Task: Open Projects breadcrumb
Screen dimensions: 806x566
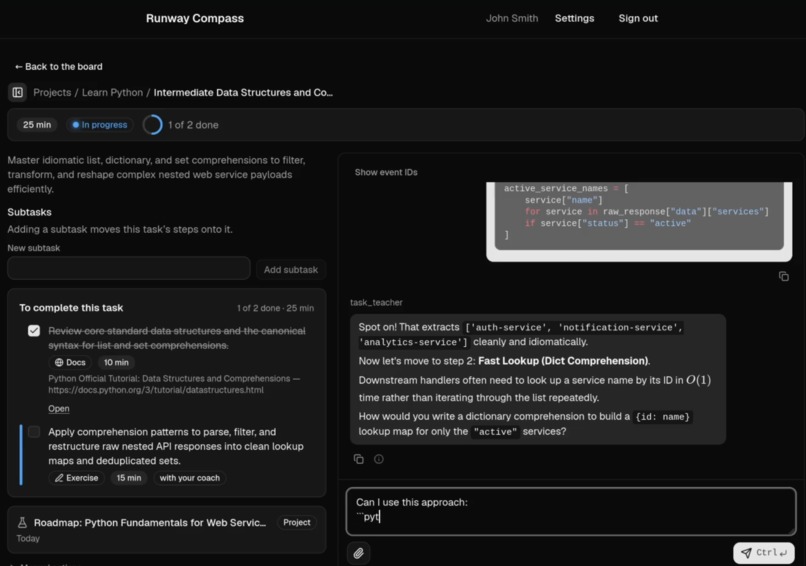Action: pos(52,93)
